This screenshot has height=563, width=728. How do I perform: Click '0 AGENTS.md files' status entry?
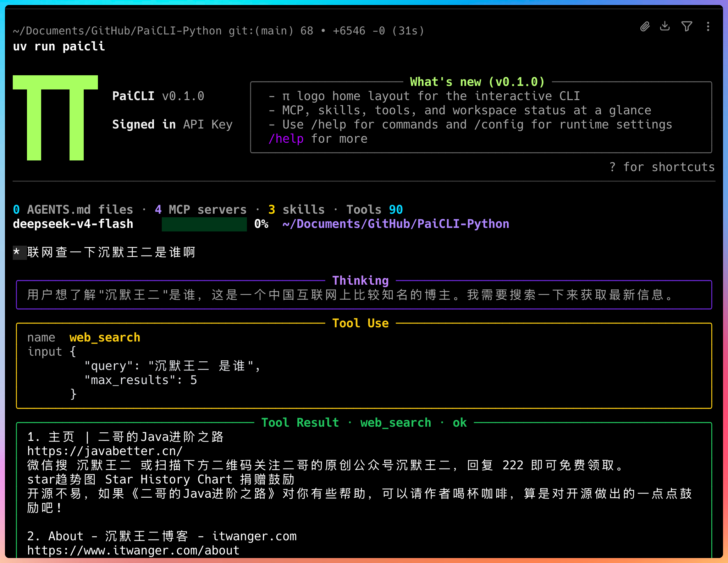(x=73, y=210)
